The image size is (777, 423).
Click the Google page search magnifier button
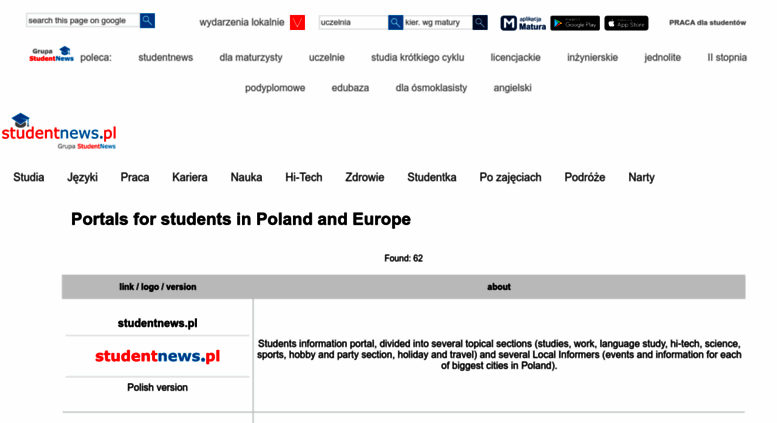[147, 21]
